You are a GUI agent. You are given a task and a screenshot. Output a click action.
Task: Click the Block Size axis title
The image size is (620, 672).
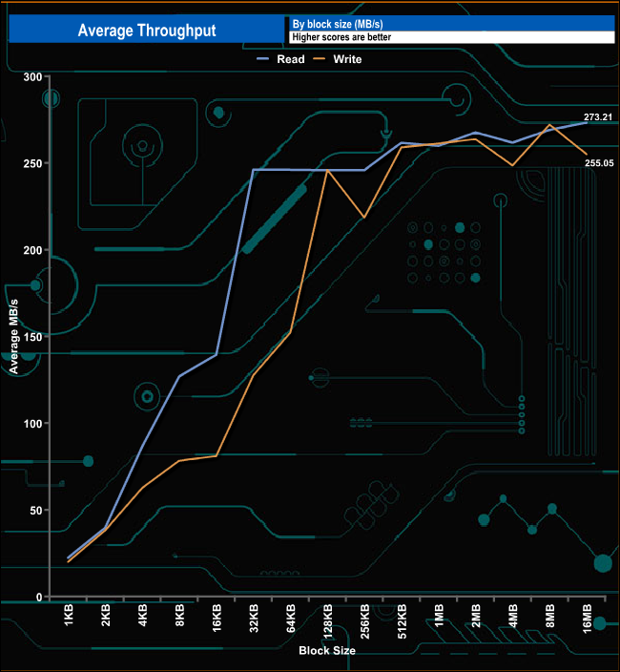[327, 651]
